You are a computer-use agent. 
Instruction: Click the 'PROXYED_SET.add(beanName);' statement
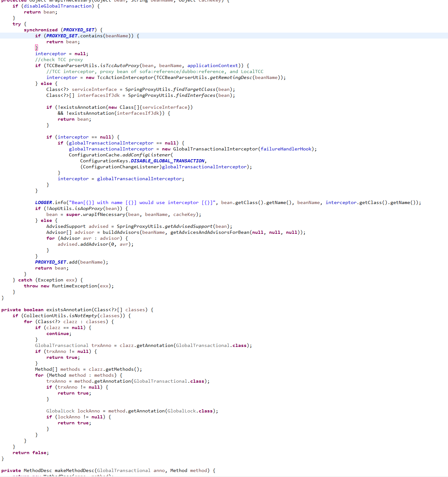point(72,262)
